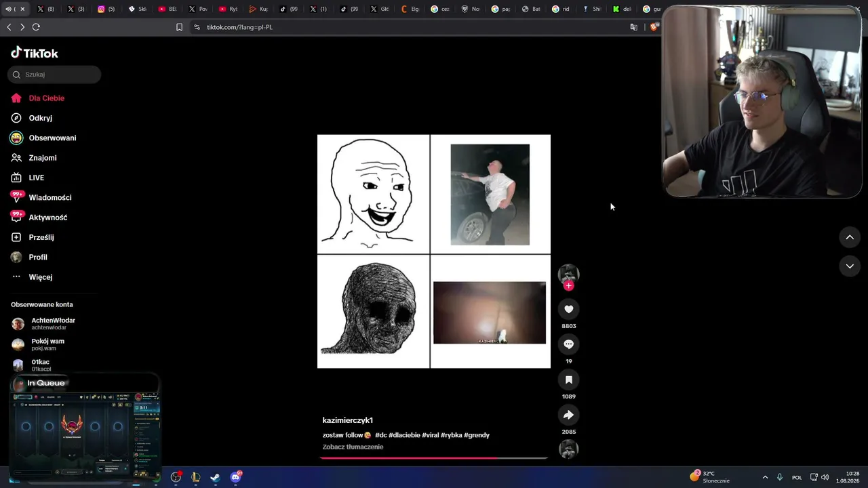868x488 pixels.
Task: Open OBS Studio from taskbar
Action: coord(176,477)
